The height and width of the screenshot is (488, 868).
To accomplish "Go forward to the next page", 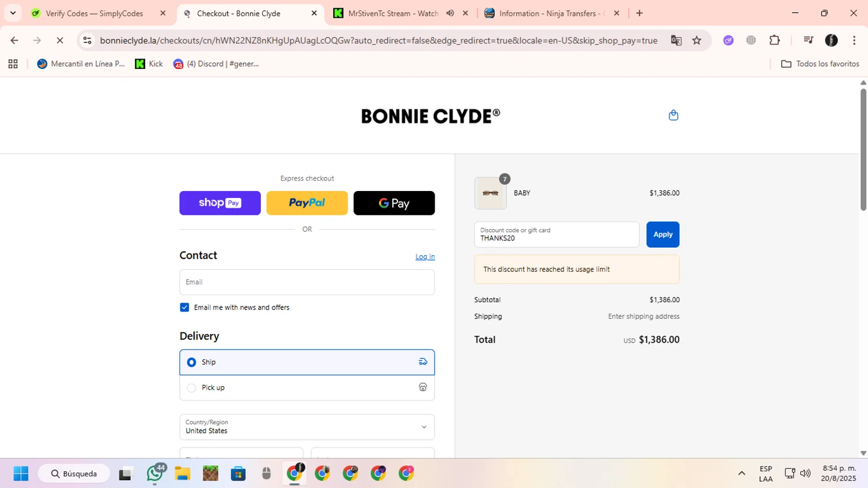I will [37, 41].
